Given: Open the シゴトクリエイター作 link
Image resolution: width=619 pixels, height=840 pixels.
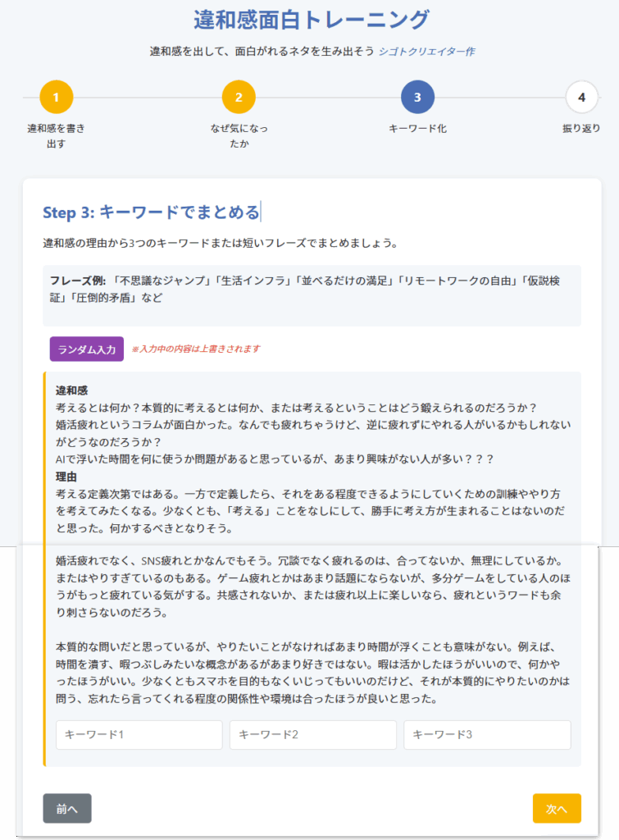Looking at the screenshot, I should pos(426,52).
